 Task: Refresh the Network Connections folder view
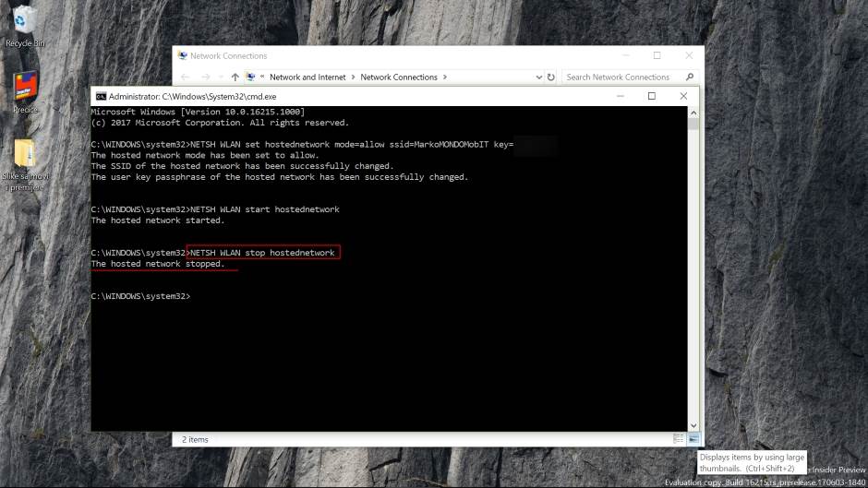[x=551, y=77]
